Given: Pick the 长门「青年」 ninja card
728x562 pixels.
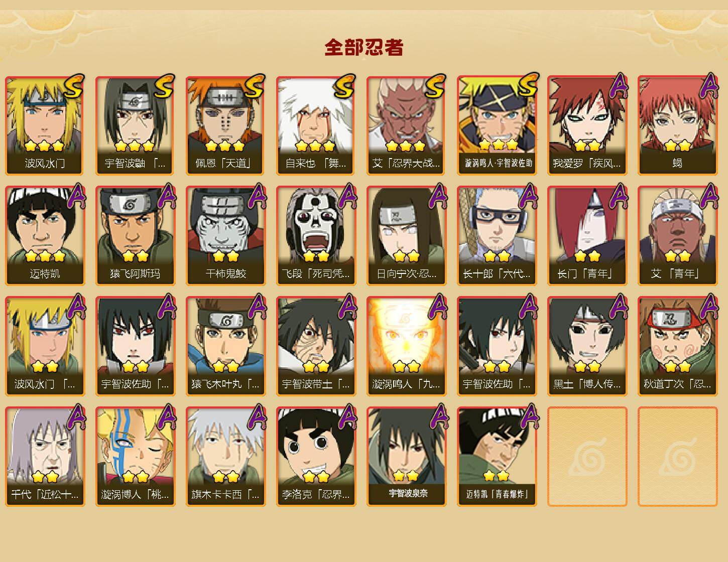Looking at the screenshot, I should point(587,236).
